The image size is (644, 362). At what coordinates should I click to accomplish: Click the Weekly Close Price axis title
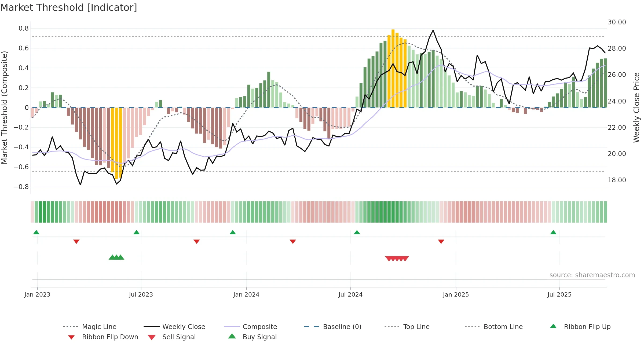[x=636, y=108]
